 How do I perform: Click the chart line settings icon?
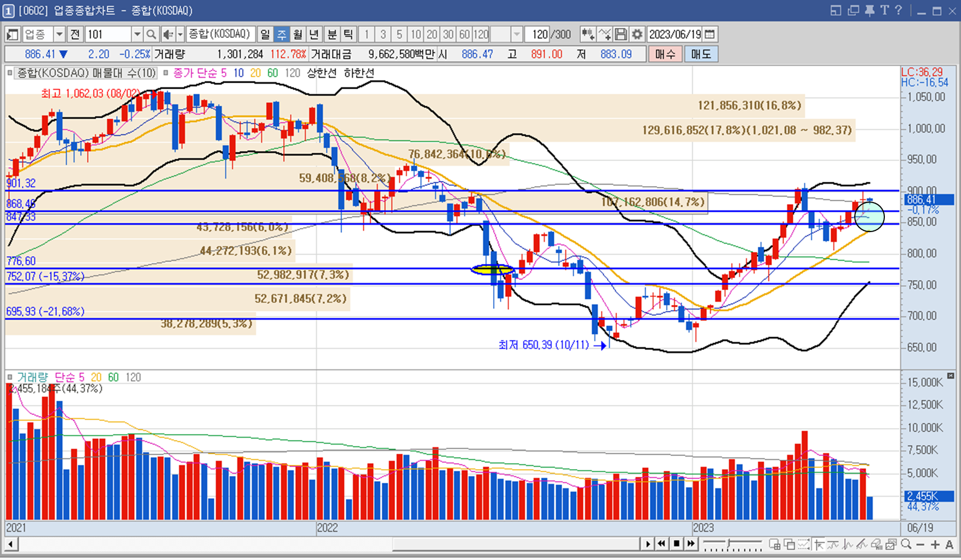point(604,34)
